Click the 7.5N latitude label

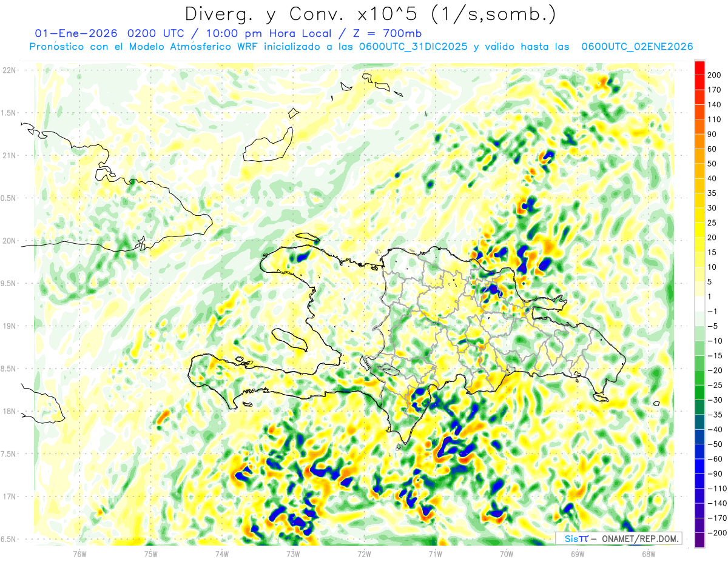(9, 454)
